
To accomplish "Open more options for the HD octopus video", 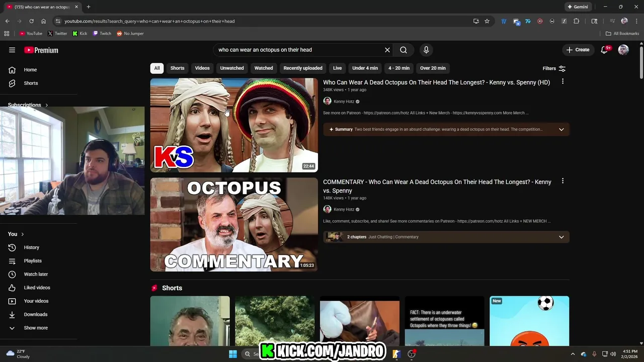I will click(562, 81).
